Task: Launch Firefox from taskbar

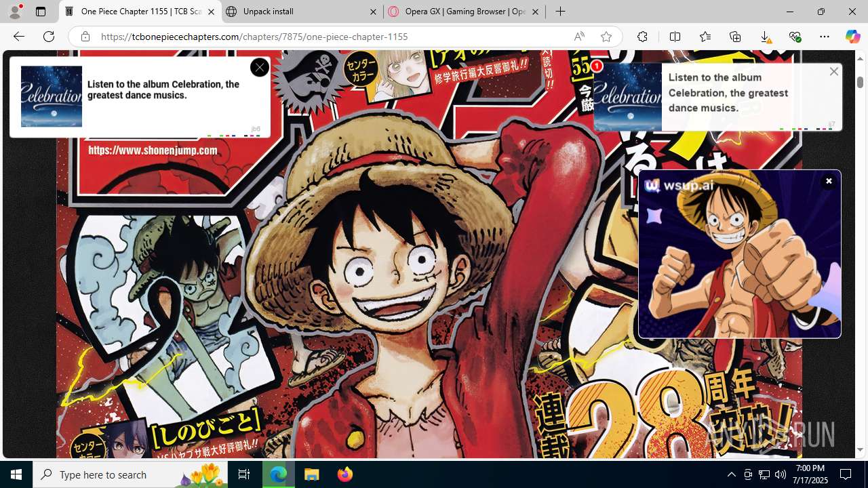Action: pyautogui.click(x=344, y=474)
